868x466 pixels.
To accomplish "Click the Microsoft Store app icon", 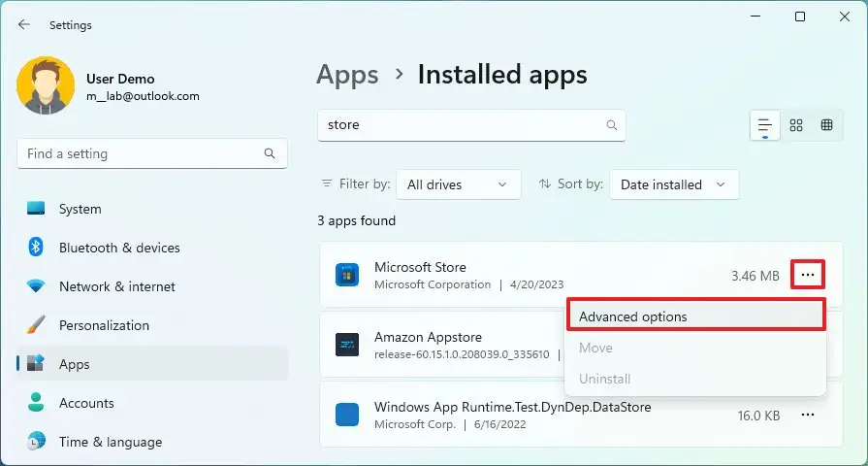I will point(347,276).
